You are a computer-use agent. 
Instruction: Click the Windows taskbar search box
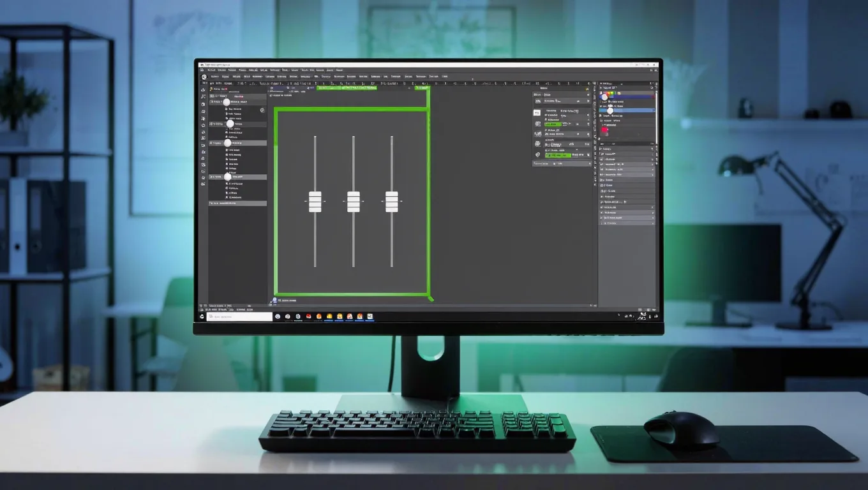(239, 316)
